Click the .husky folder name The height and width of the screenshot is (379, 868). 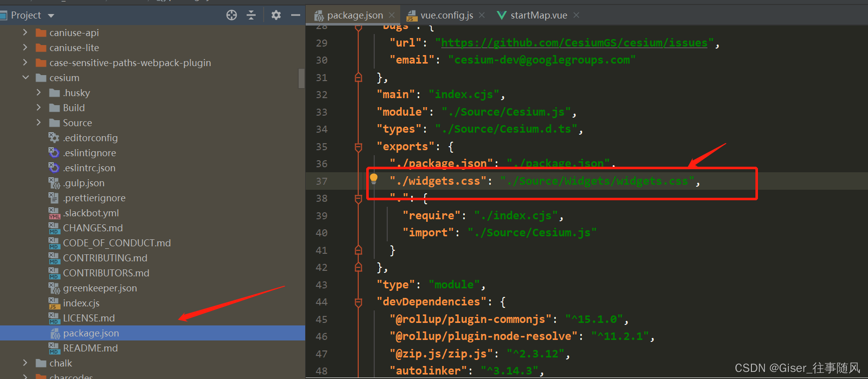77,93
